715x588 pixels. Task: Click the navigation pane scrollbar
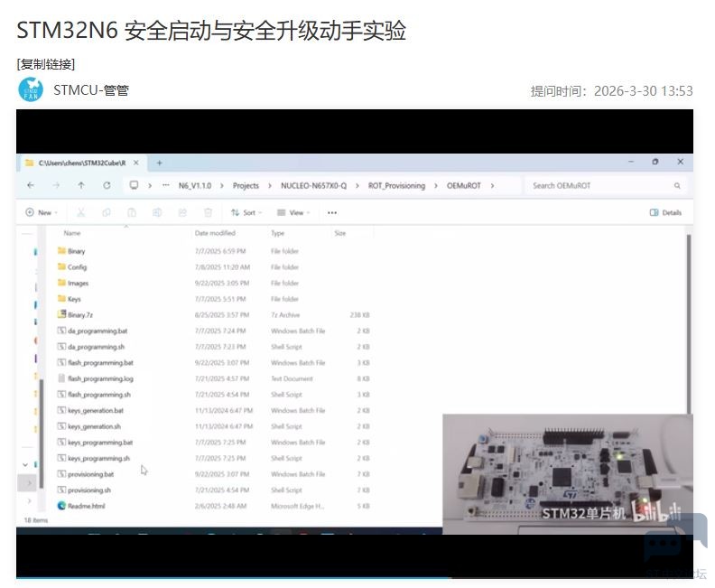pyautogui.click(x=42, y=434)
